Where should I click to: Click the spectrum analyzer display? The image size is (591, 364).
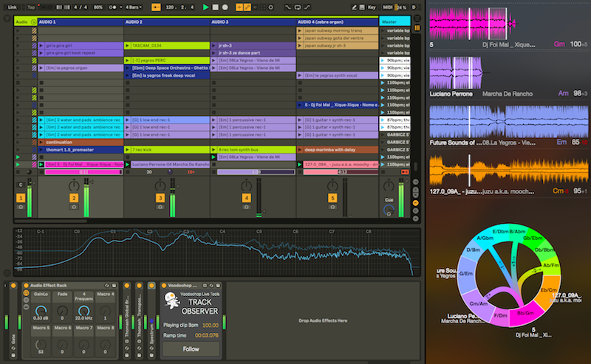(x=217, y=252)
